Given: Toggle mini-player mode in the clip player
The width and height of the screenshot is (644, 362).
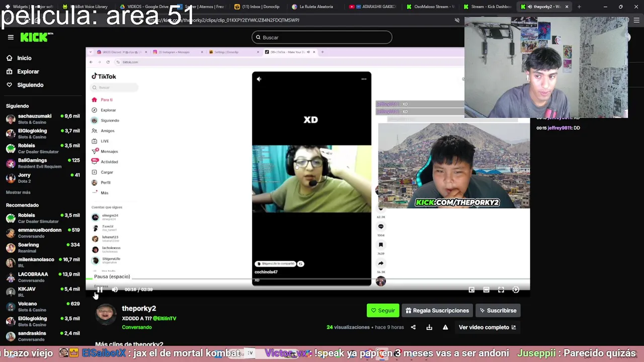Looking at the screenshot, I should [x=471, y=290].
